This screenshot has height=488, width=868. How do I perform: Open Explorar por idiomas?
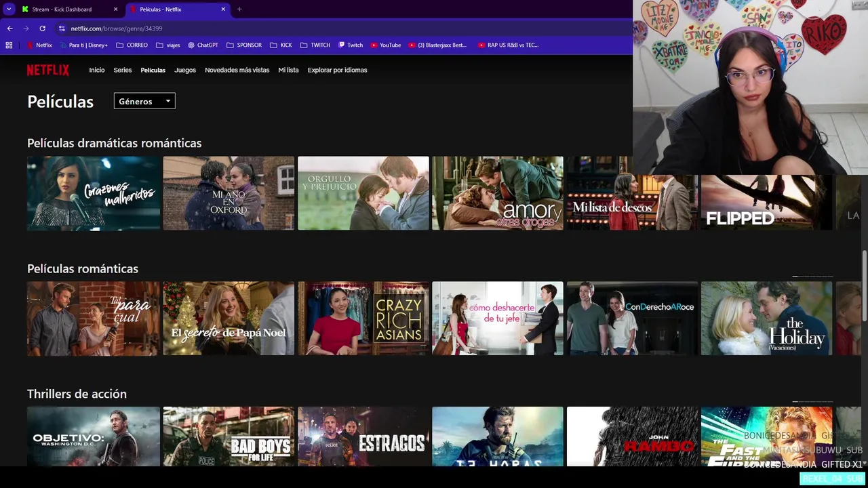click(x=337, y=70)
